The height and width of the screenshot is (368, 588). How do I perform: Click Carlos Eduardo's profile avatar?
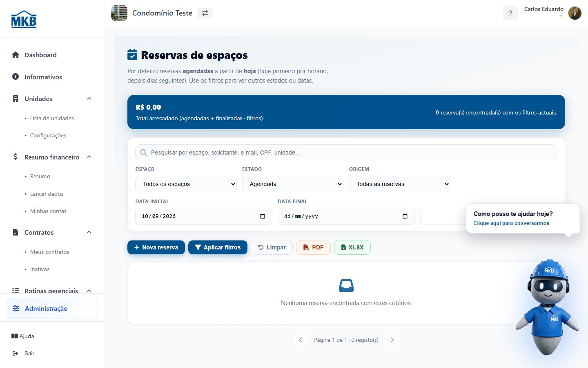pyautogui.click(x=575, y=13)
